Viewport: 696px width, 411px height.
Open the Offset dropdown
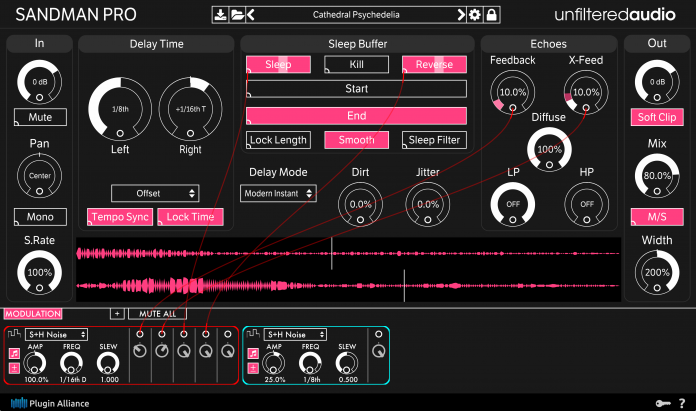click(155, 194)
